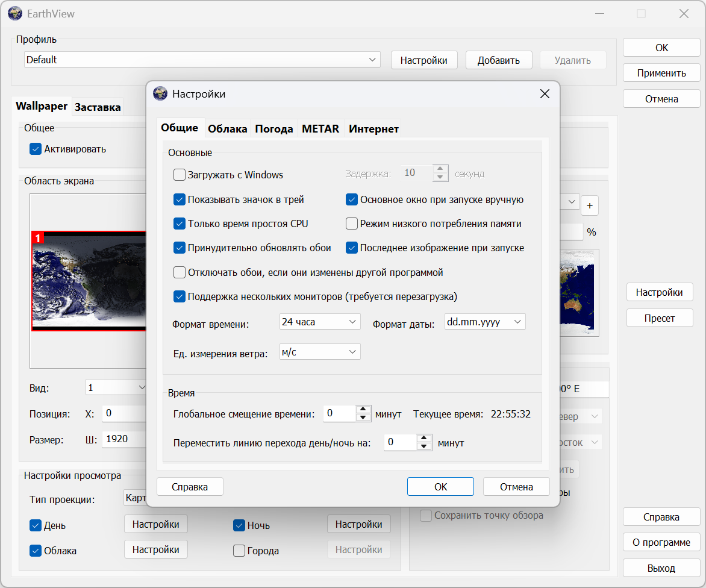
Task: Click Добавить profile button
Action: (498, 60)
